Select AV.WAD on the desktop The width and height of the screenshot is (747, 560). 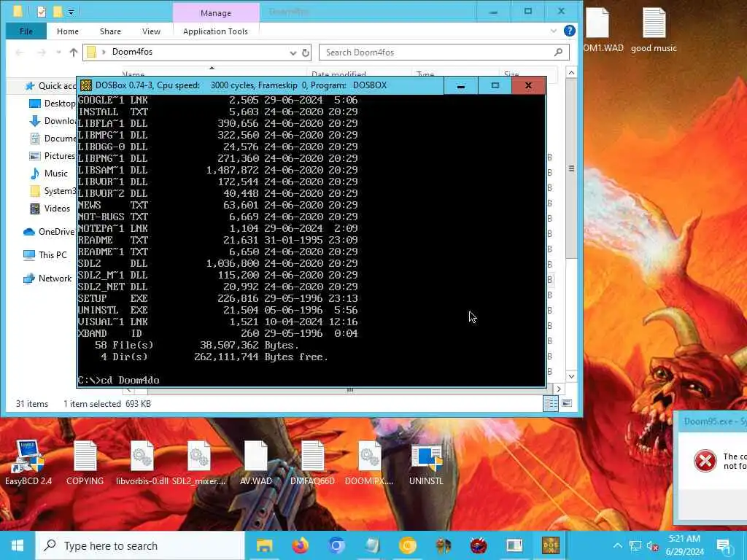tap(256, 462)
